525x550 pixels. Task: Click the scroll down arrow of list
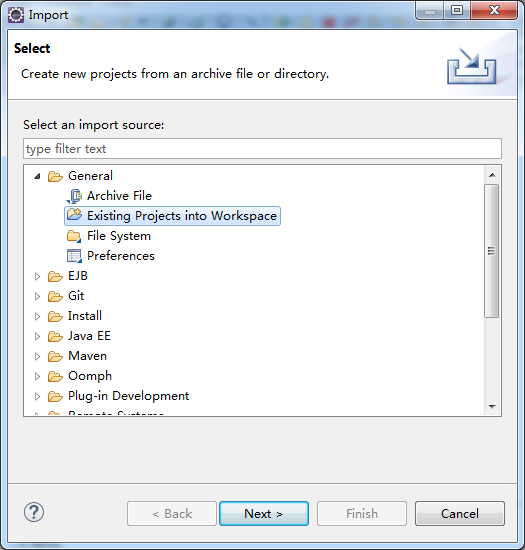tap(492, 407)
